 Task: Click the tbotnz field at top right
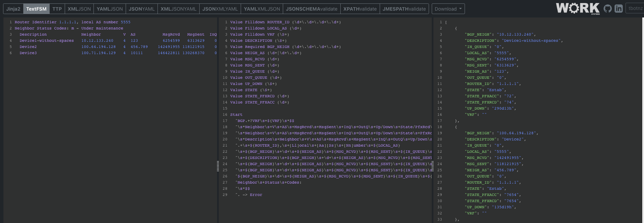(x=635, y=9)
